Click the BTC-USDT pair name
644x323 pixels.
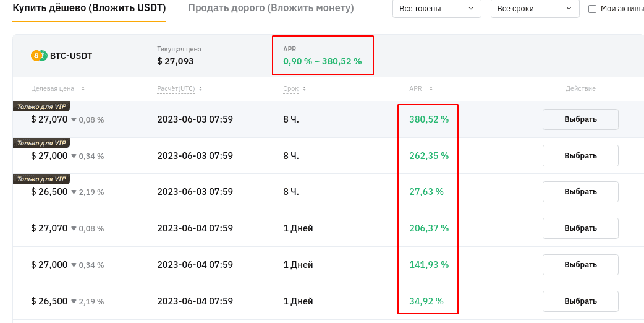[x=71, y=56]
